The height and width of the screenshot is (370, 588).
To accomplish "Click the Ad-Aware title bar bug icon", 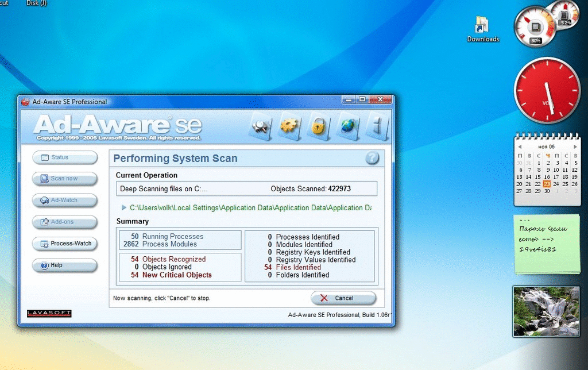I will 25,102.
